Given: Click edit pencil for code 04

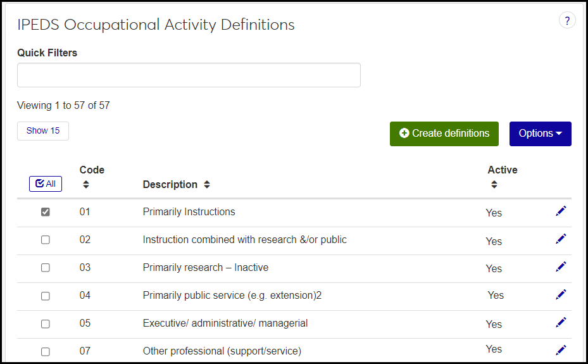Looking at the screenshot, I should coord(561,294).
